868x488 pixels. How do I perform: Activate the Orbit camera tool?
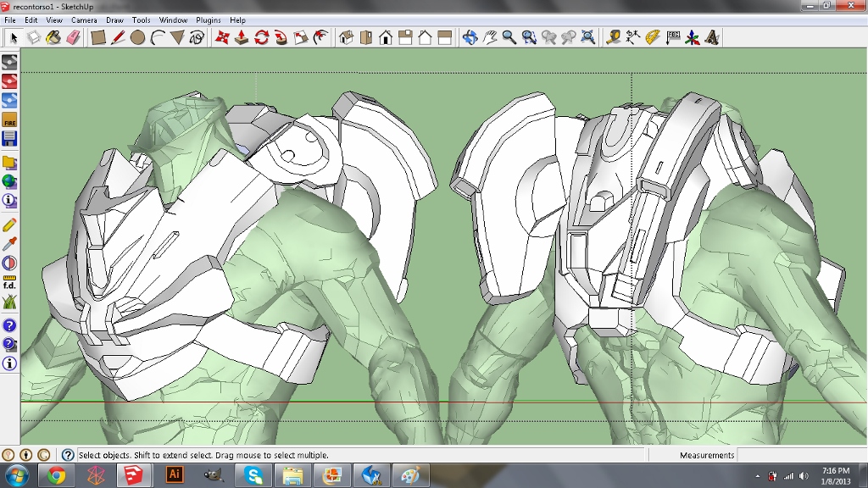(x=470, y=37)
